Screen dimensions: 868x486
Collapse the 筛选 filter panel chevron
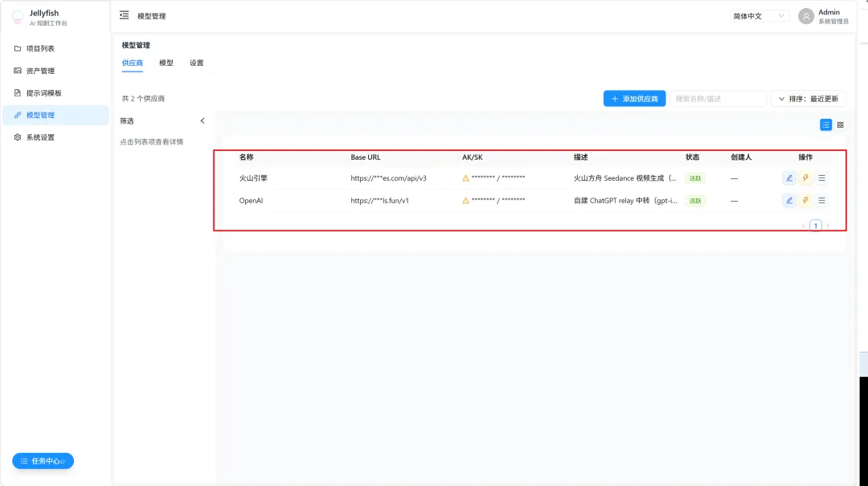coord(203,120)
